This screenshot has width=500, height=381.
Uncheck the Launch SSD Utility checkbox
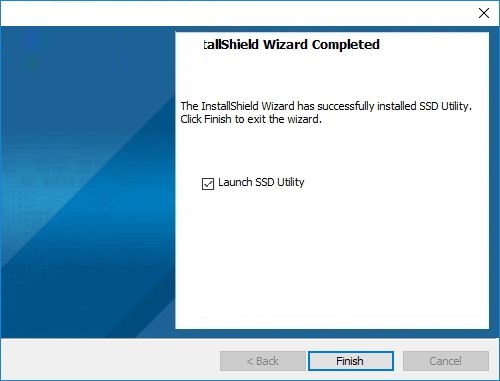pyautogui.click(x=208, y=184)
